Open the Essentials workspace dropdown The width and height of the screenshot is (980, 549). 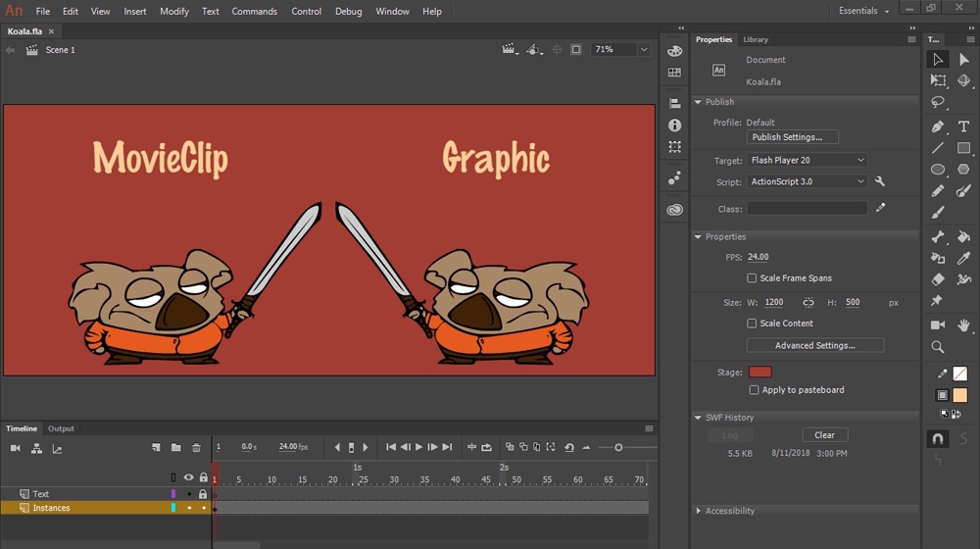point(863,11)
